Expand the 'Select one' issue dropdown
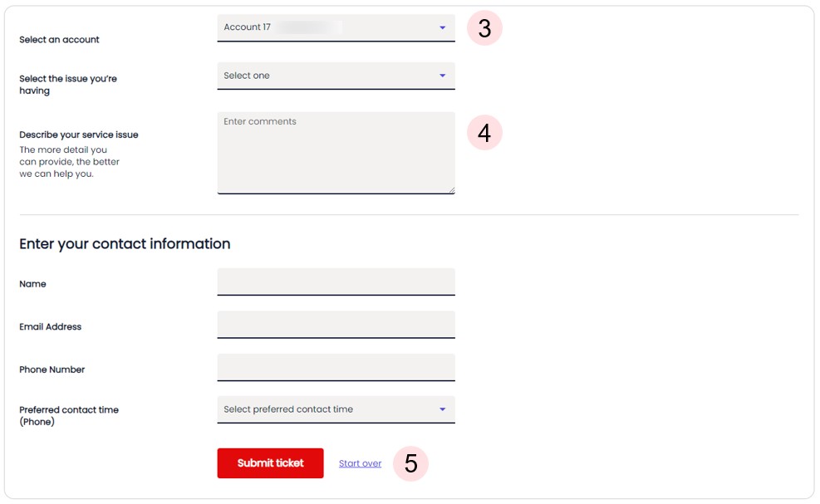Image resolution: width=820 pixels, height=504 pixels. 336,76
